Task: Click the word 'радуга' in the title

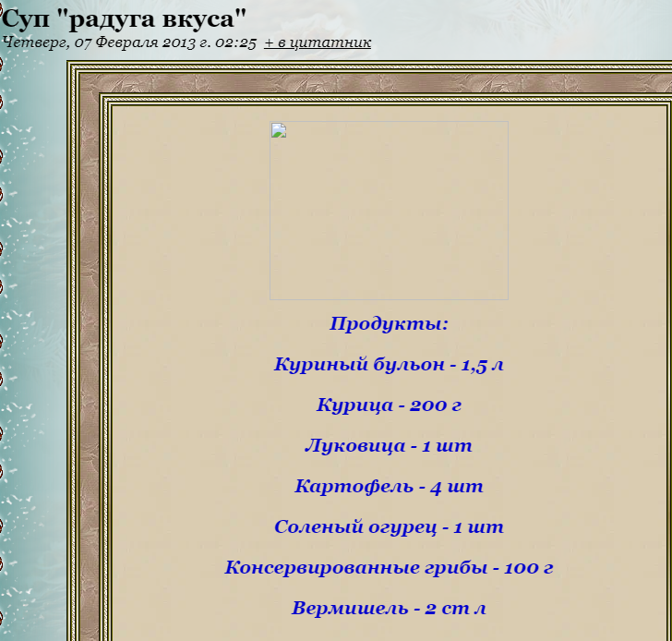Action: coord(113,17)
